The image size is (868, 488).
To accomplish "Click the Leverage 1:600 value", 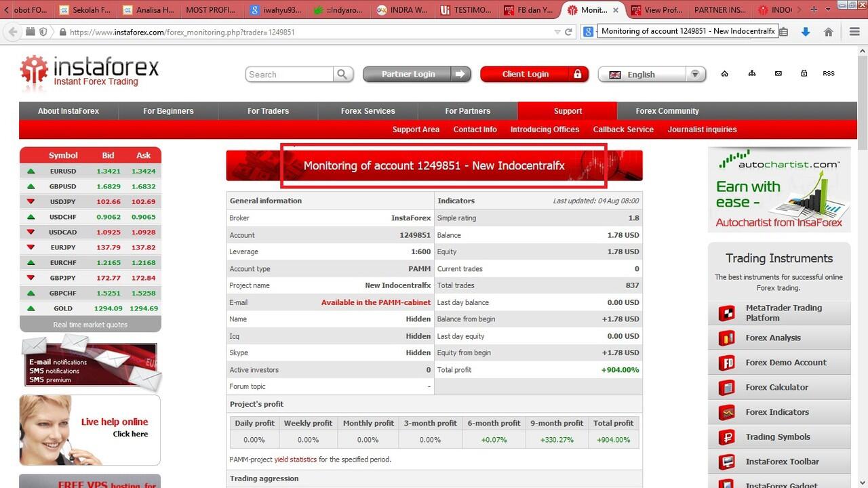I will (x=420, y=251).
